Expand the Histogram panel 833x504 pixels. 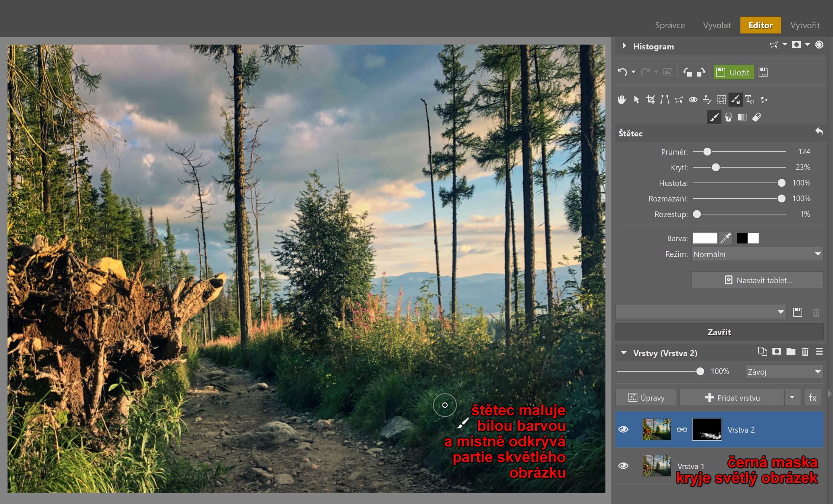pos(624,46)
